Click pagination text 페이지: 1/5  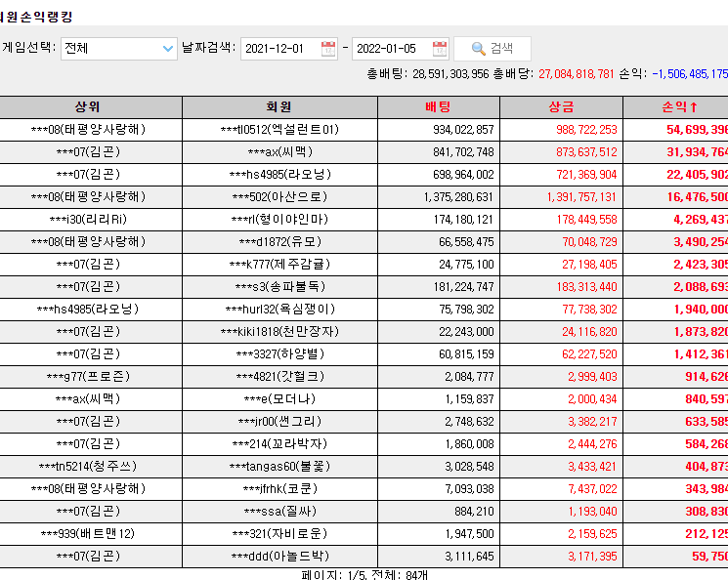tap(334, 575)
